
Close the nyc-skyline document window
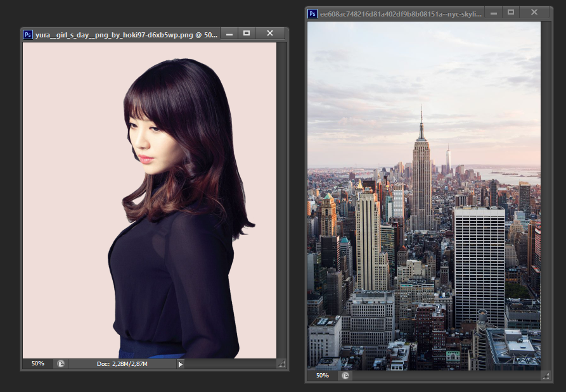click(x=534, y=13)
